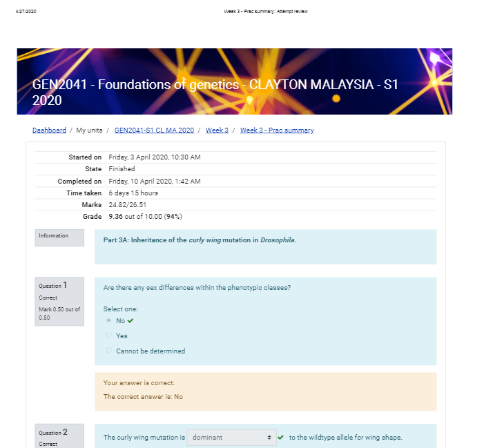Viewport: 493px width, 448px height.
Task: Click the 'Select one:' prompt text
Action: point(120,309)
